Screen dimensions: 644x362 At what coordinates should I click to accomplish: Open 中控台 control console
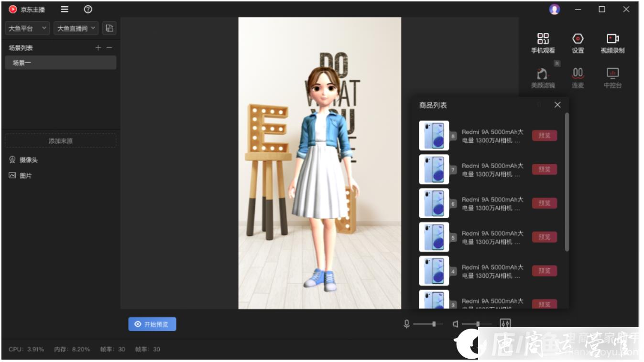[612, 78]
